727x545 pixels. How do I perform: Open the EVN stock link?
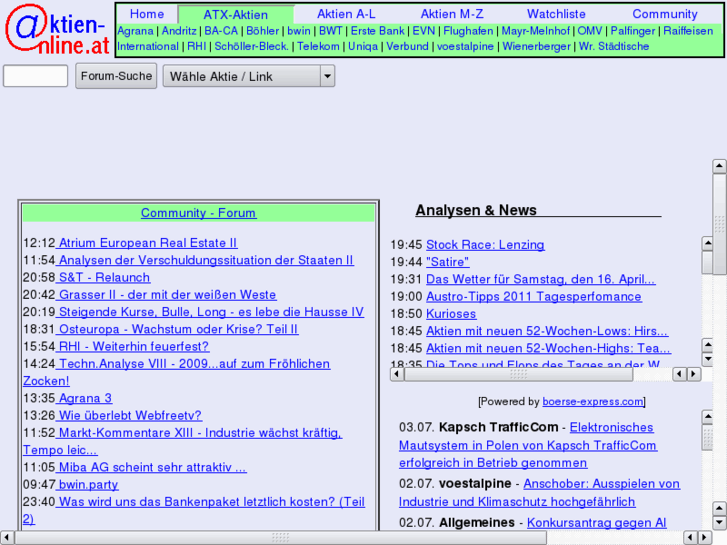(x=424, y=31)
